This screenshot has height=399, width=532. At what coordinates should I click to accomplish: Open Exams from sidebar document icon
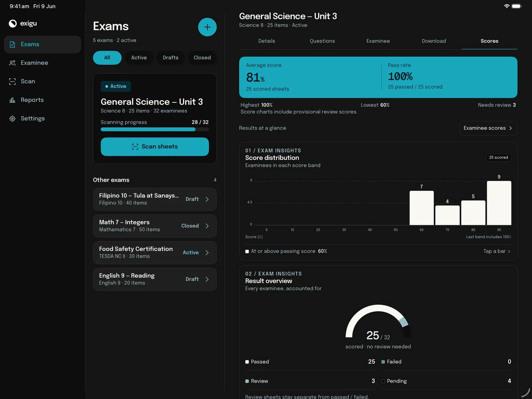tap(12, 44)
